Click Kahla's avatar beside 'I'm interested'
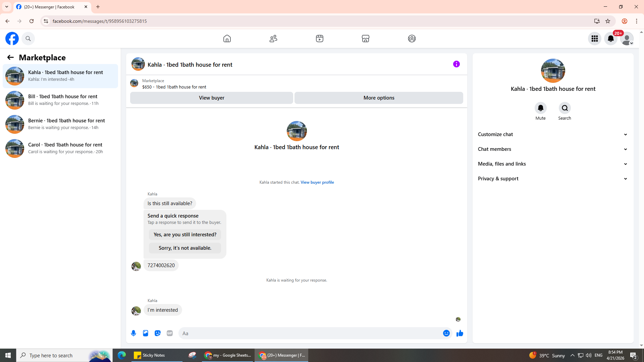Screen dimensions: 644x362 (136, 311)
